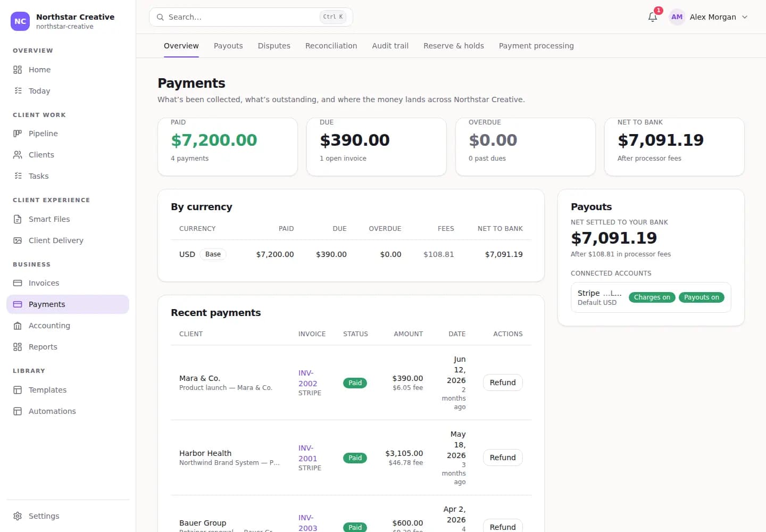Select Reserve & holds tab
Viewport: 766px width, 532px height.
(454, 46)
